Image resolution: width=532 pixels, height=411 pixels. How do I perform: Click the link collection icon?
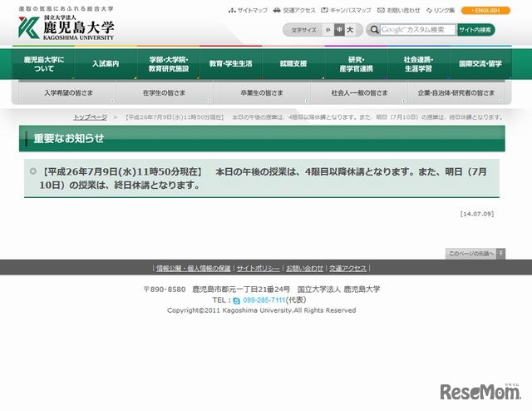click(429, 10)
